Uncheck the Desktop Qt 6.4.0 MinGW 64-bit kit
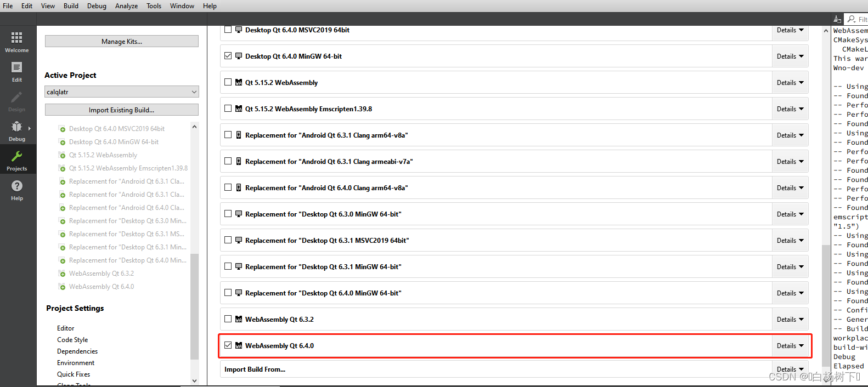 [x=228, y=56]
